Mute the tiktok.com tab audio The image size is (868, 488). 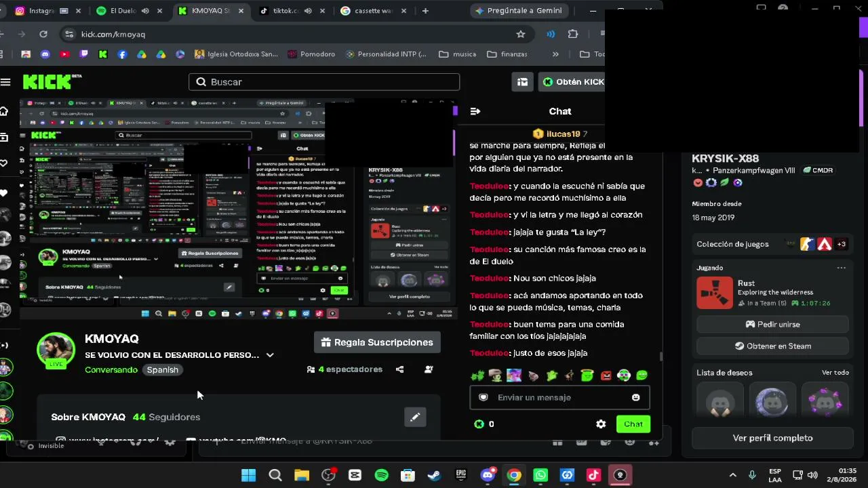[308, 11]
